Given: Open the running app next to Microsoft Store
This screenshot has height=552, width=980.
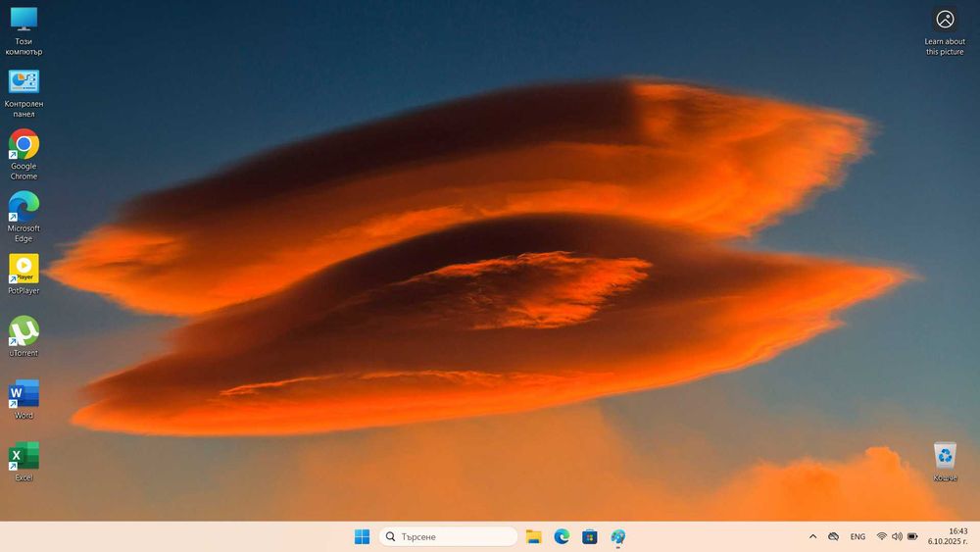Looking at the screenshot, I should pos(617,536).
